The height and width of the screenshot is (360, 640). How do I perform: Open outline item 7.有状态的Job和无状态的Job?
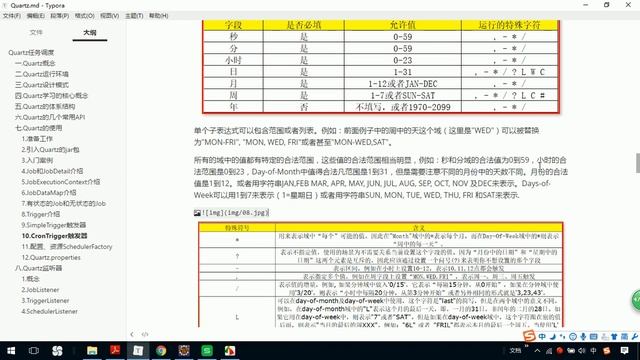pos(64,203)
